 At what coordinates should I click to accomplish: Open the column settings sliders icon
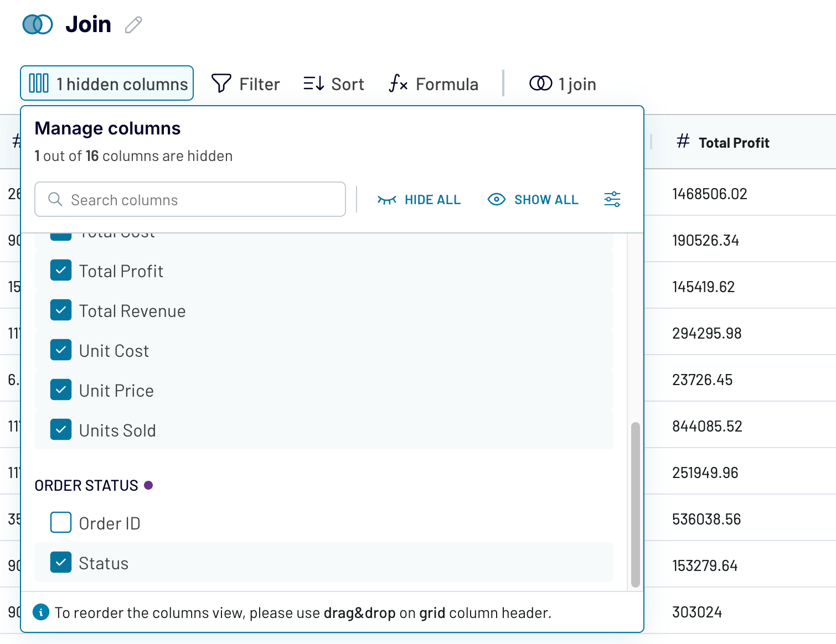click(x=612, y=199)
